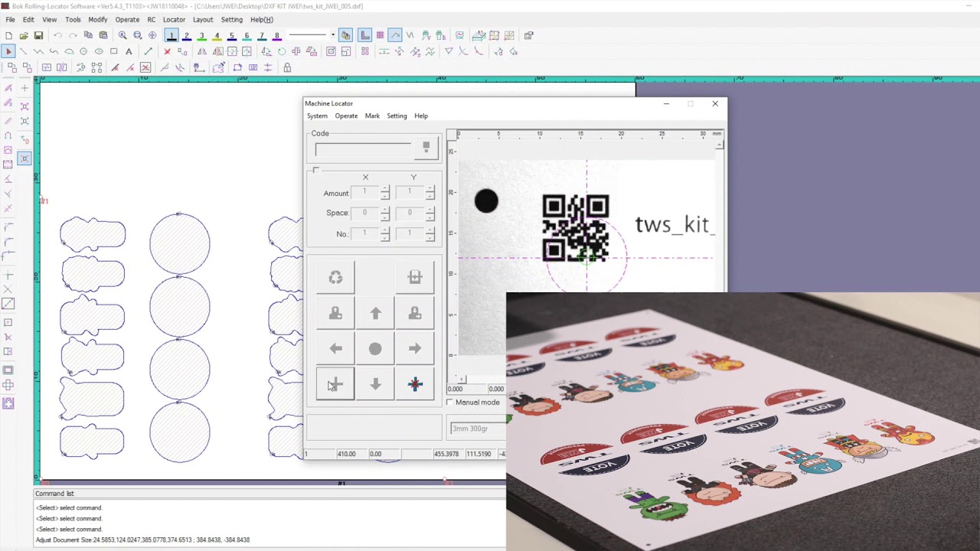Click the recycle button in Machine Locator
This screenshot has height=551, width=980.
(x=335, y=278)
